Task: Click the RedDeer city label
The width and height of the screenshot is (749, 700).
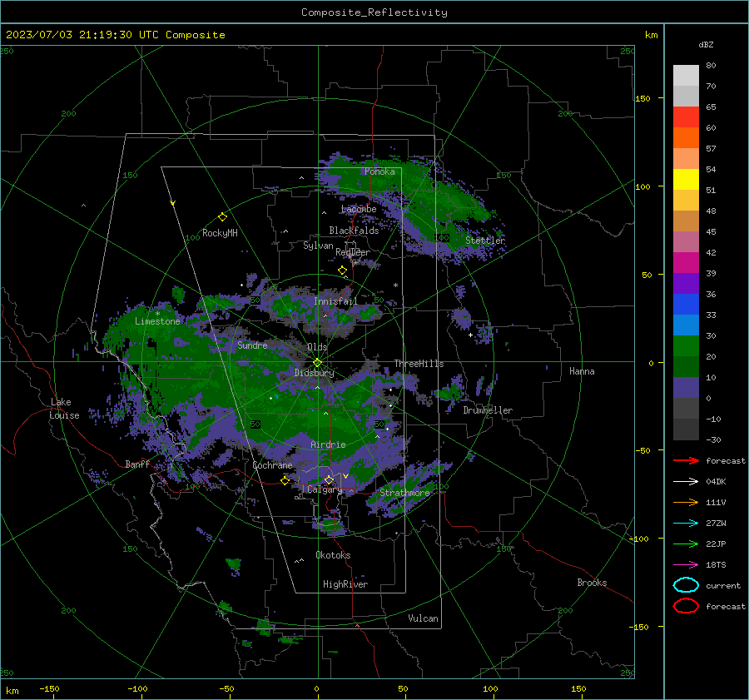Action: point(353,252)
